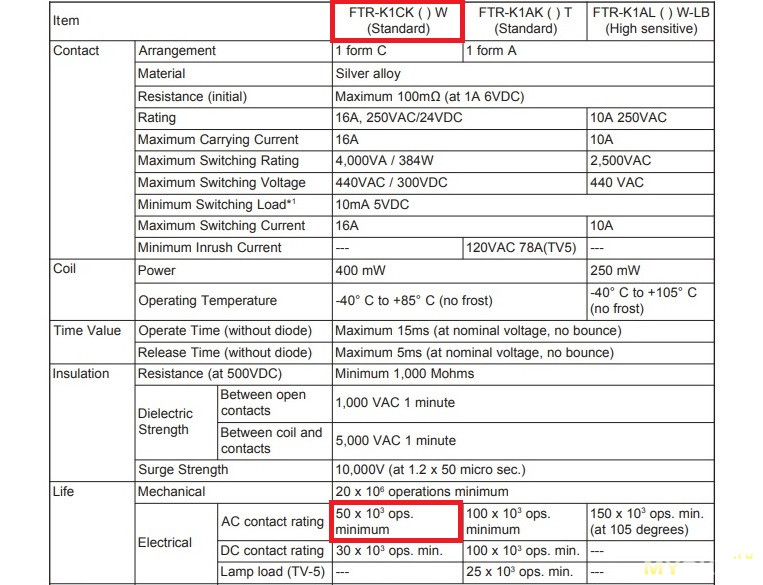763x585 pixels.
Task: Click the 'Item' header cell
Action: (x=190, y=21)
